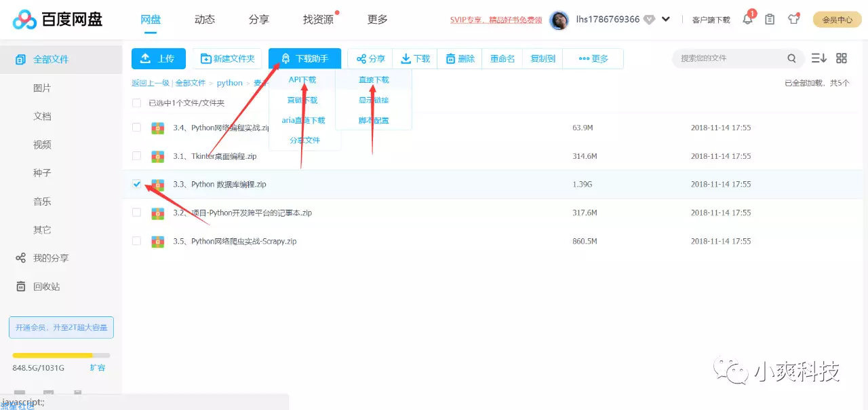The width and height of the screenshot is (868, 410).
Task: Click the 客户端下载 link
Action: [x=711, y=20]
